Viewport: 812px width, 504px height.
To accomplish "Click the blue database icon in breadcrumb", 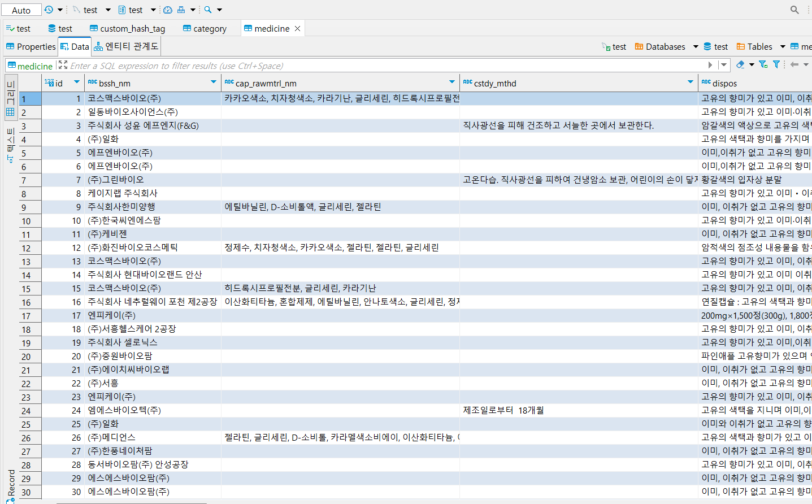I will (x=707, y=46).
